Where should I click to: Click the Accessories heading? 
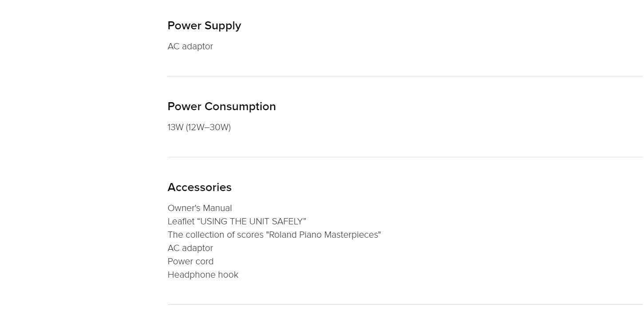(200, 187)
